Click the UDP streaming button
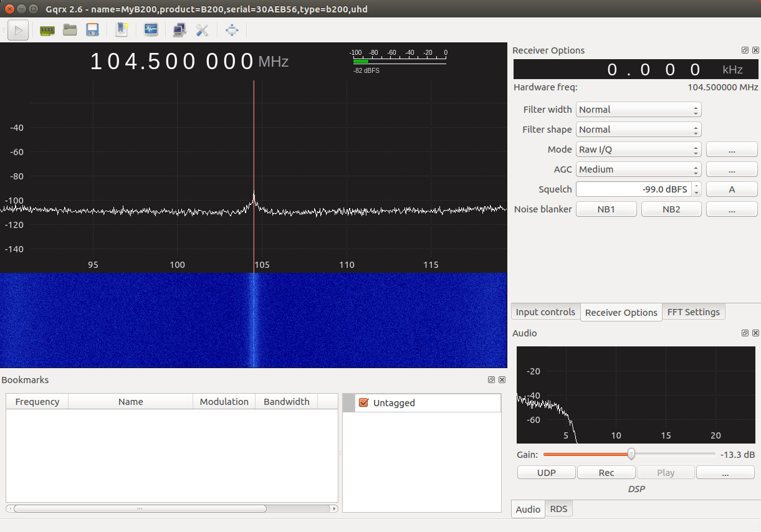 tap(547, 473)
